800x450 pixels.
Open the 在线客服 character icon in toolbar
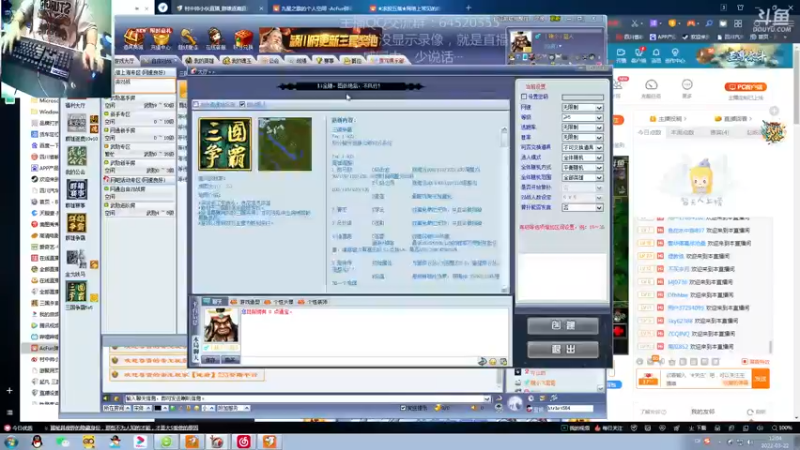tap(215, 38)
